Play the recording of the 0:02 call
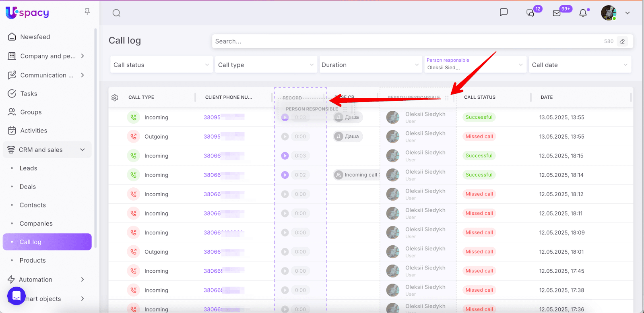The height and width of the screenshot is (313, 644). [x=285, y=175]
